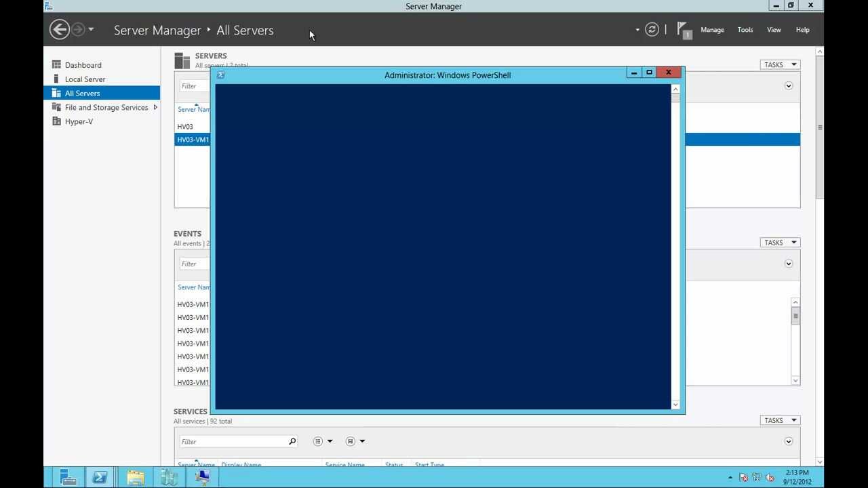Click the Local Server icon in the sidebar
The width and height of the screenshot is (868, 488).
(x=56, y=79)
